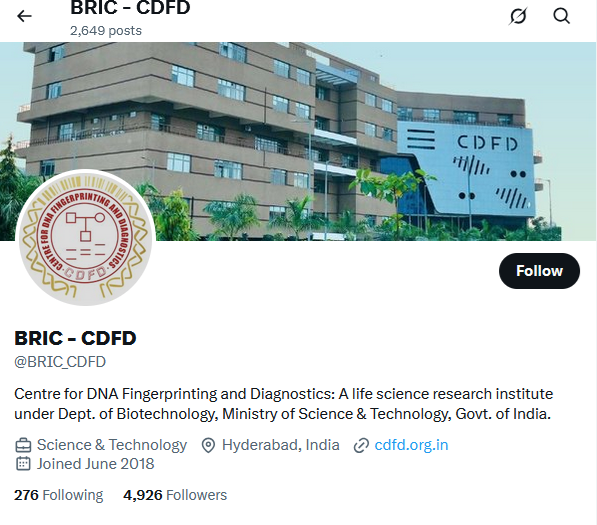Click the location pin icon
Image resolution: width=597 pixels, height=525 pixels.
pos(208,445)
